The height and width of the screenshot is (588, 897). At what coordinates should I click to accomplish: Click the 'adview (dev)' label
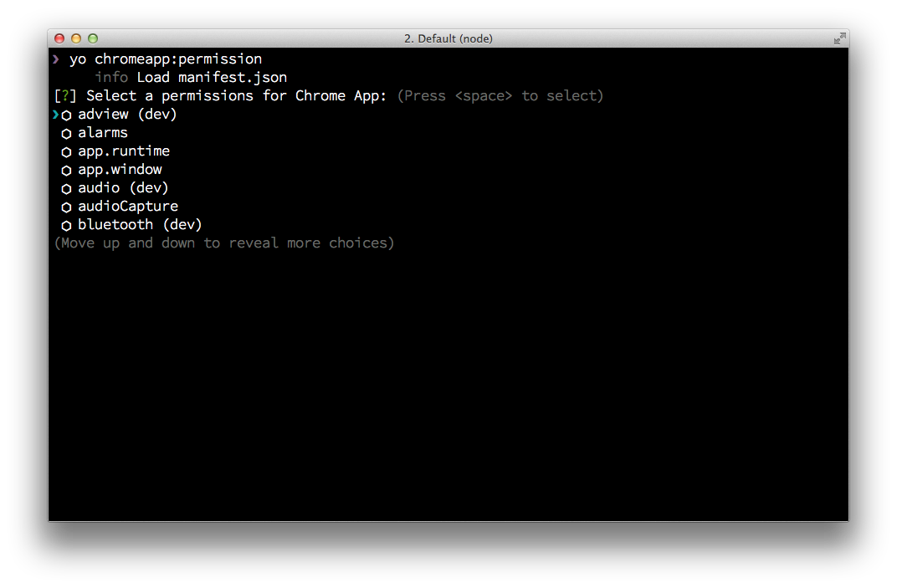[x=127, y=114]
